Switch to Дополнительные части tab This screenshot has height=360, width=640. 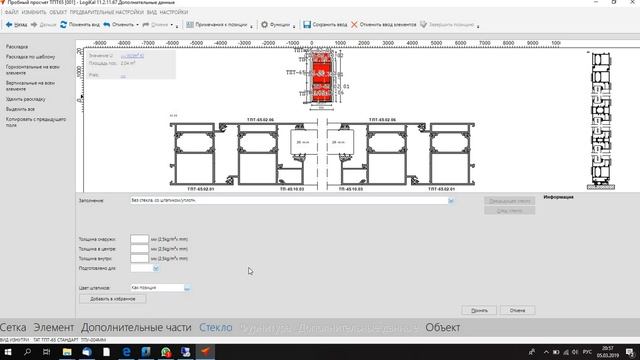136,327
